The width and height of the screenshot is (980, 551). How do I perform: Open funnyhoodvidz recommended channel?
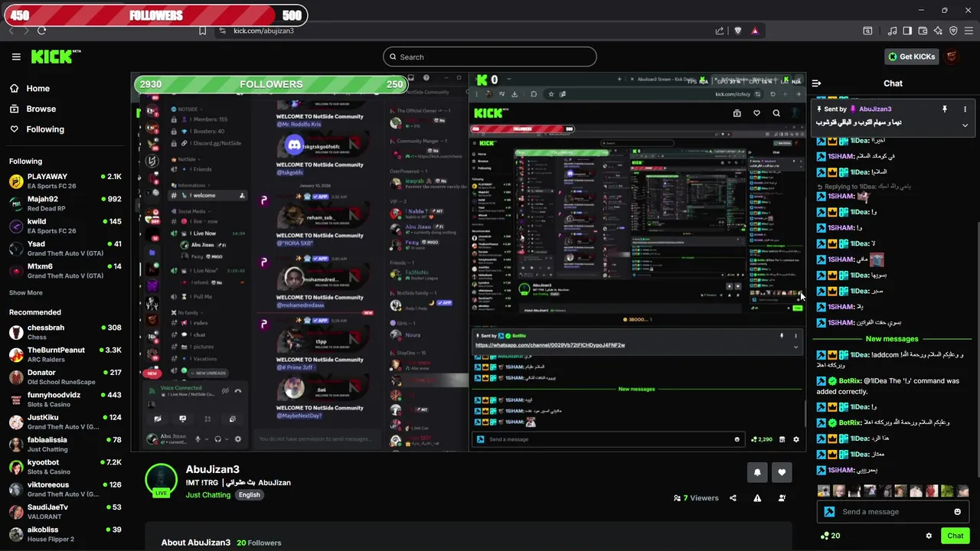65,399
